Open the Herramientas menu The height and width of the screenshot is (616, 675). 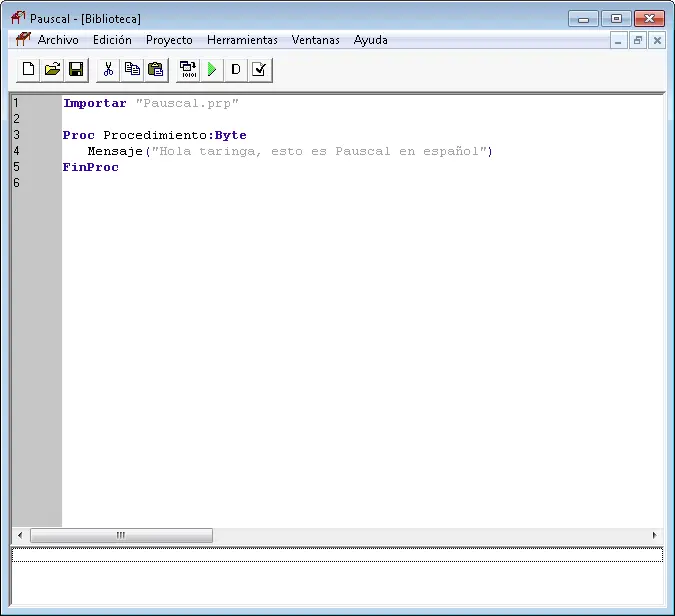[242, 40]
